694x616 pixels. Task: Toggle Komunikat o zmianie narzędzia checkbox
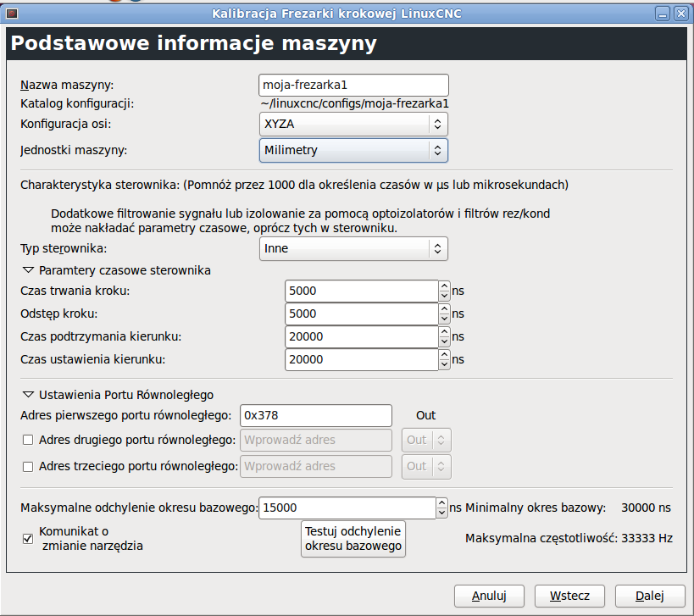[x=28, y=539]
